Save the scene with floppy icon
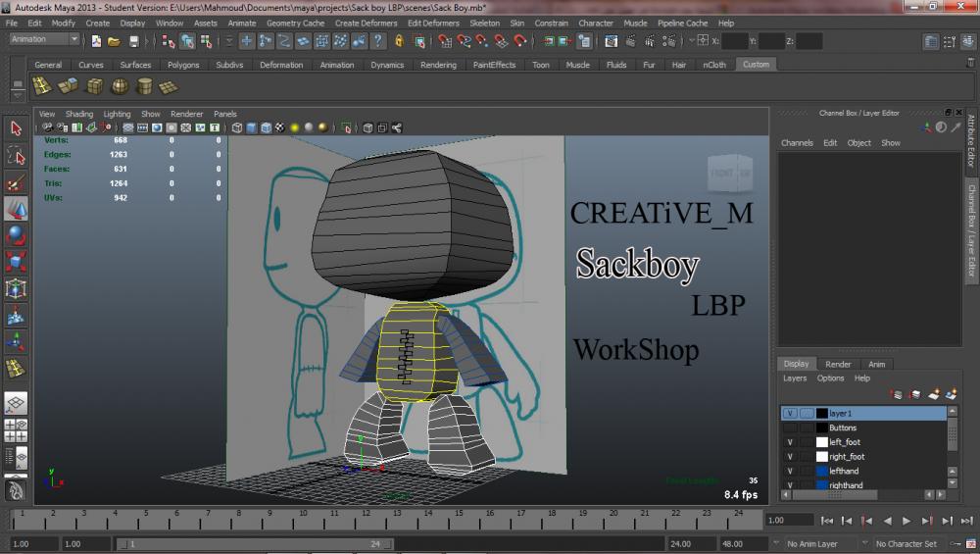Image resolution: width=980 pixels, height=554 pixels. [133, 41]
